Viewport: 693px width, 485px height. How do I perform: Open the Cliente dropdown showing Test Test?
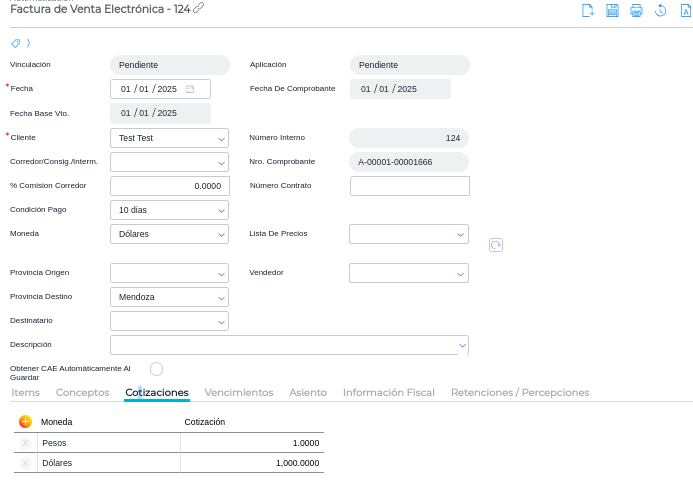[x=169, y=138]
